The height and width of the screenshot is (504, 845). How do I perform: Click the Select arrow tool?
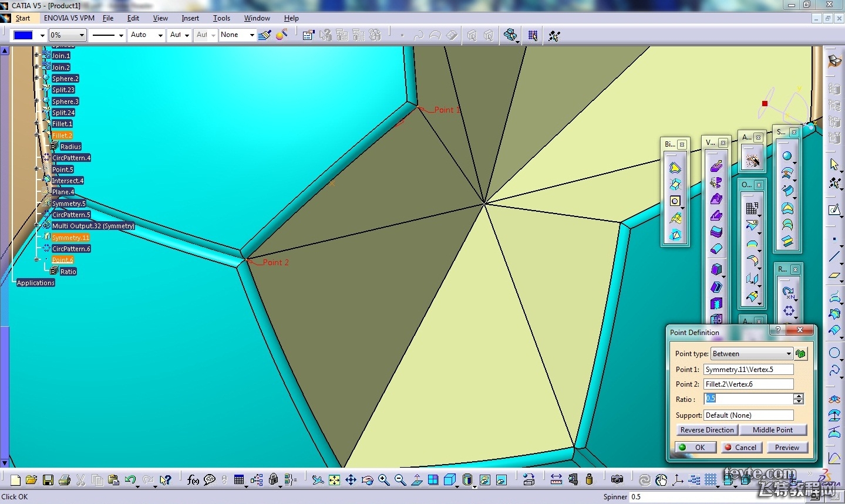834,164
